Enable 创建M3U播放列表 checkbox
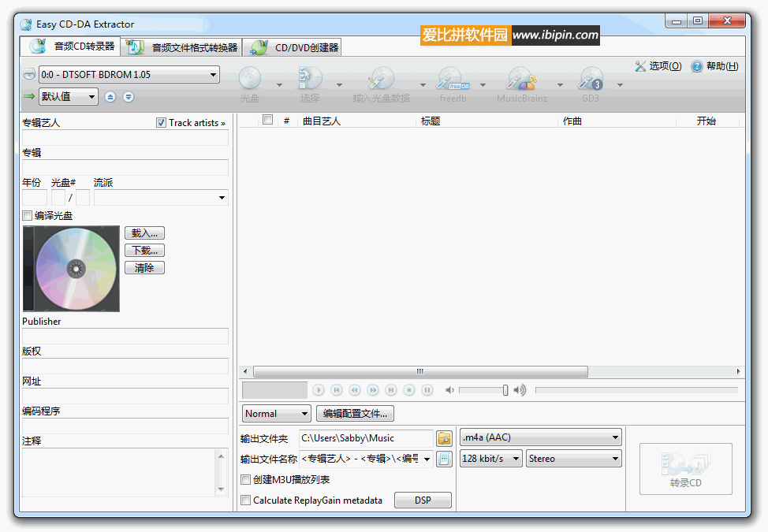Viewport: 768px width, 532px height. click(246, 480)
